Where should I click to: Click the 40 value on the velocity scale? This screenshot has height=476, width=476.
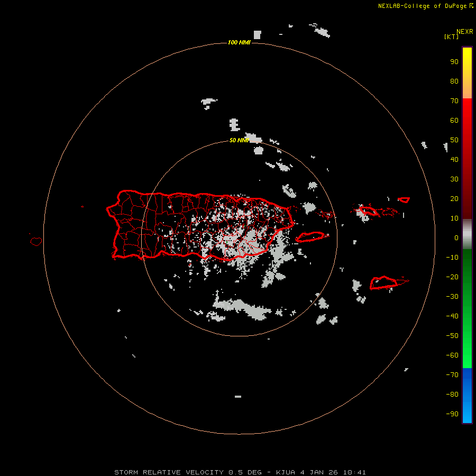pyautogui.click(x=454, y=159)
